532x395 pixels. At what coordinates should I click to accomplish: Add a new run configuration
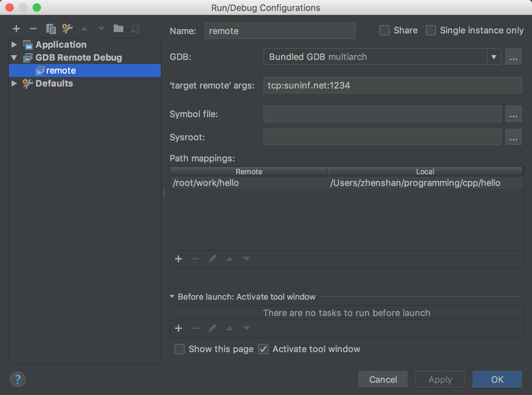coord(16,29)
